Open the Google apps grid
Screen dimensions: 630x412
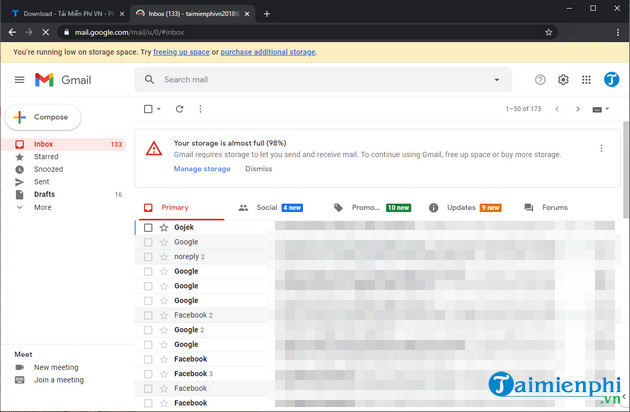coord(586,80)
